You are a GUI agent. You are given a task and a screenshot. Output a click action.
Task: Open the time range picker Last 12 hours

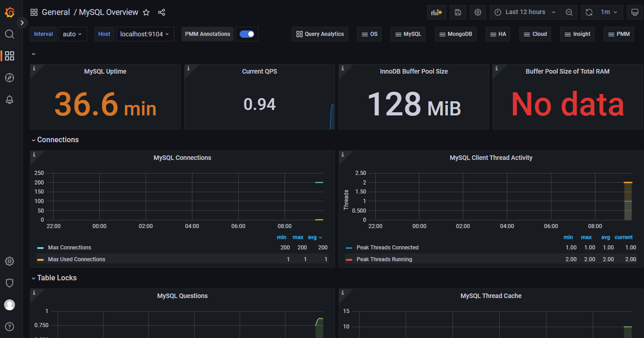525,12
